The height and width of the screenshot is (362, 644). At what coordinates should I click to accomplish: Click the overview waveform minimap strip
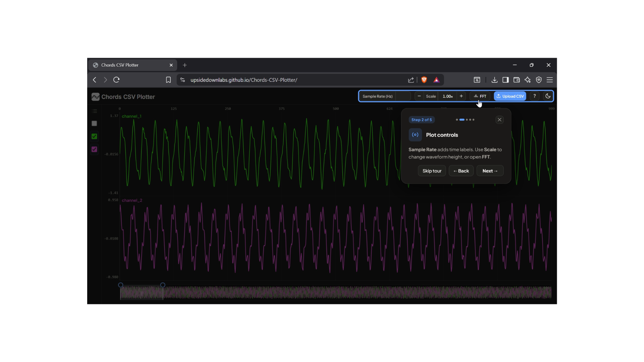pos(336,292)
